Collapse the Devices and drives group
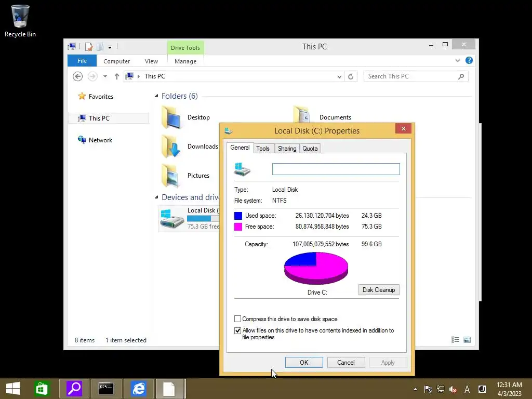Screen dimensions: 532x399 pos(156,197)
